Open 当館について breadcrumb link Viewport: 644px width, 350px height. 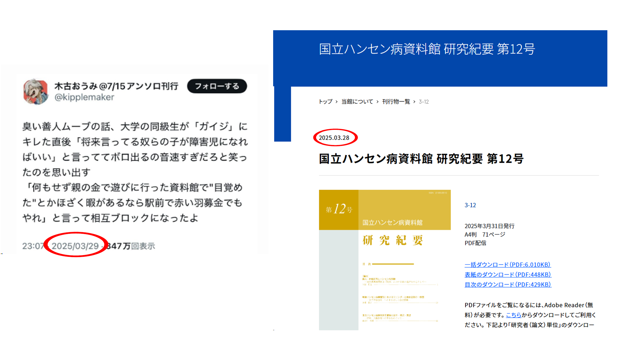[357, 102]
